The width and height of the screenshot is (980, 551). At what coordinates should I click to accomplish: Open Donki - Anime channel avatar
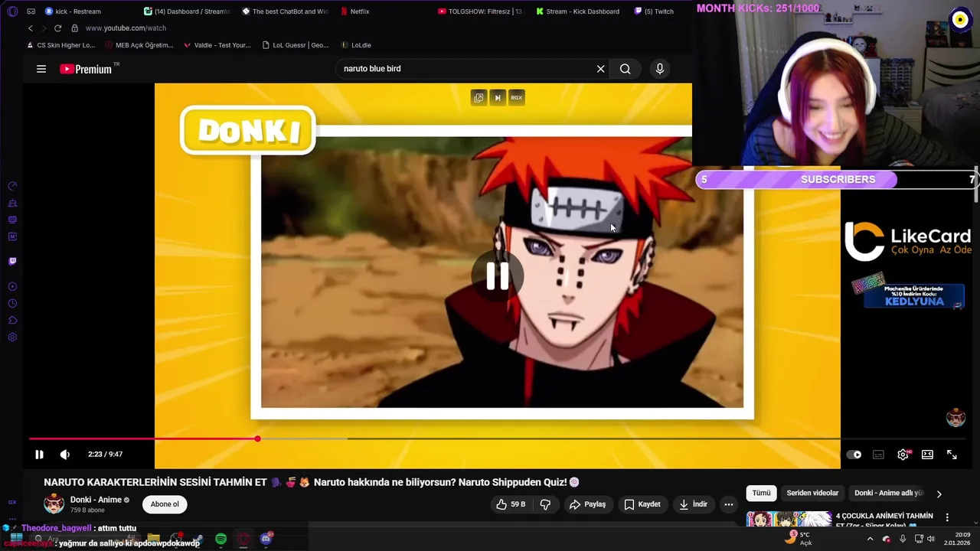[x=54, y=504]
